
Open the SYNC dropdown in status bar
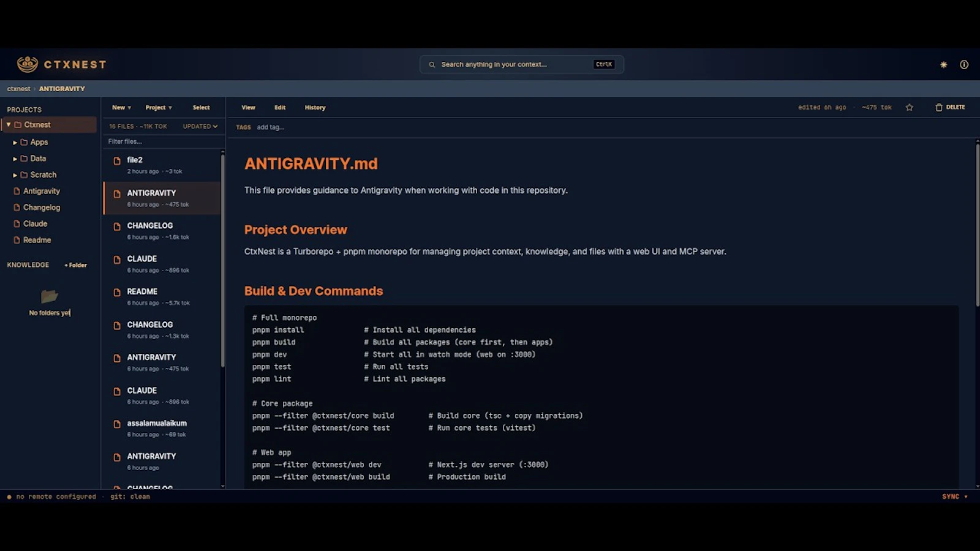point(954,497)
